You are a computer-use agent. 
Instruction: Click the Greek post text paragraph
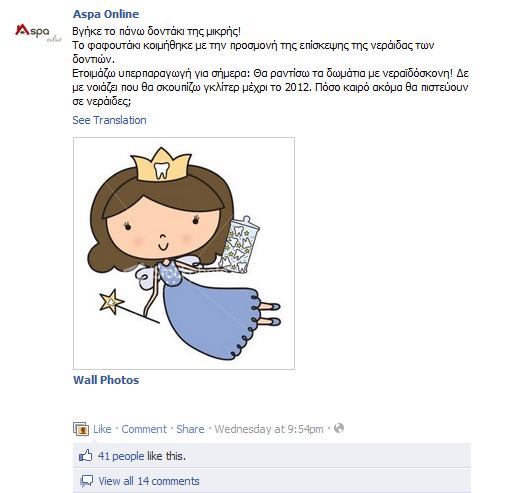click(270, 66)
